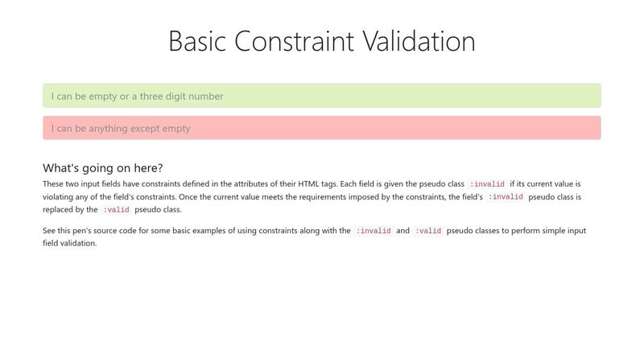Click the :invalid code after 'along with the'
Screen dimensions: 644x362
click(x=374, y=231)
